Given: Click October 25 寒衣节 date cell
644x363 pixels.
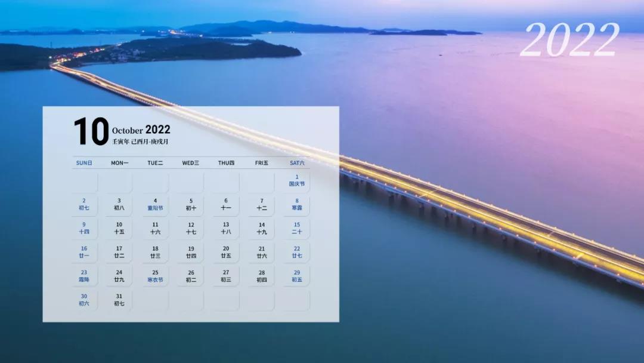Looking at the screenshot, I should pyautogui.click(x=155, y=276).
